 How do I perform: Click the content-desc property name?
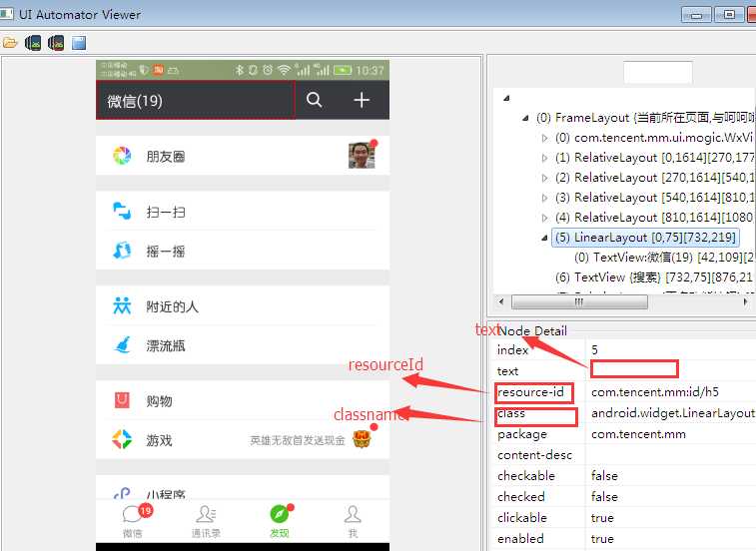(534, 454)
